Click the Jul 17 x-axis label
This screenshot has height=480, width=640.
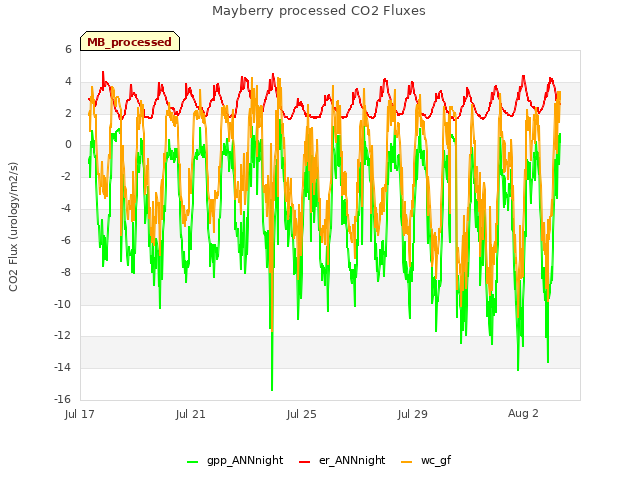[80, 414]
